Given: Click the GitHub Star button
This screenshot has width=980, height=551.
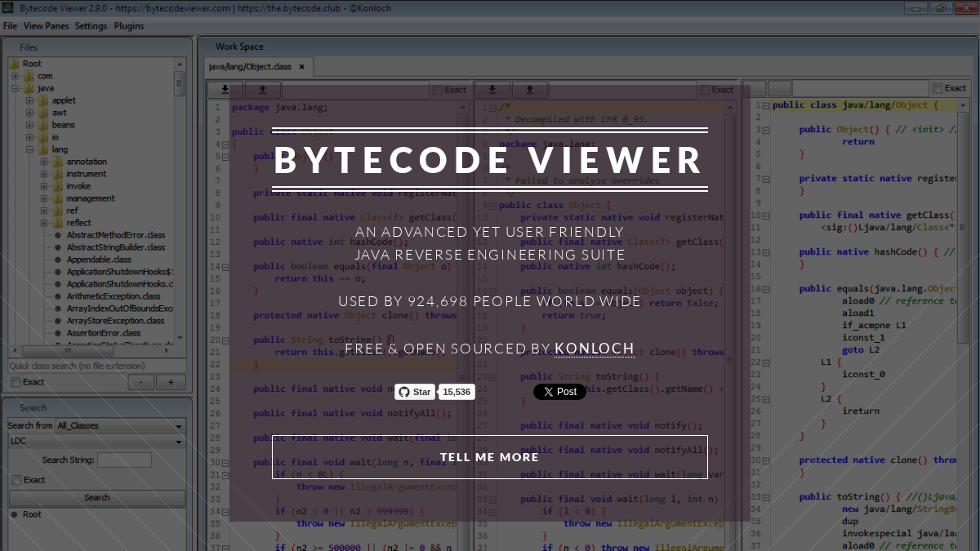Looking at the screenshot, I should click(x=415, y=392).
